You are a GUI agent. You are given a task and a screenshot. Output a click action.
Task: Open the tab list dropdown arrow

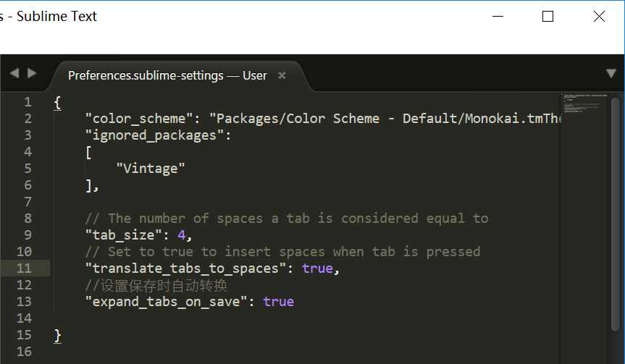click(x=611, y=73)
